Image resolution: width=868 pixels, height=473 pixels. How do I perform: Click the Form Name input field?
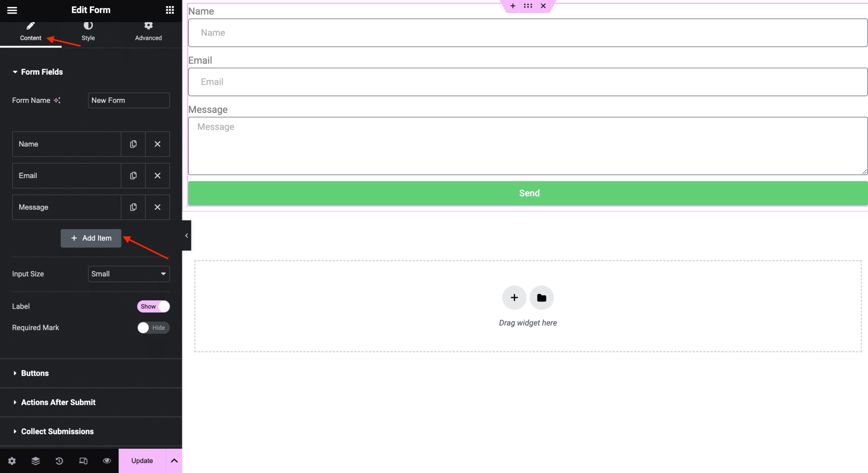[x=129, y=100]
